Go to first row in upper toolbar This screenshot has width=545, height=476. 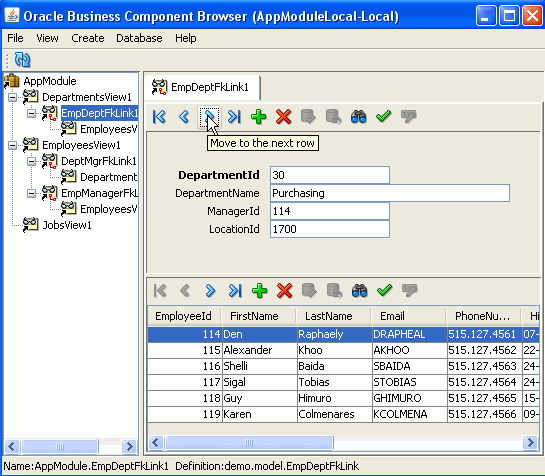[160, 117]
